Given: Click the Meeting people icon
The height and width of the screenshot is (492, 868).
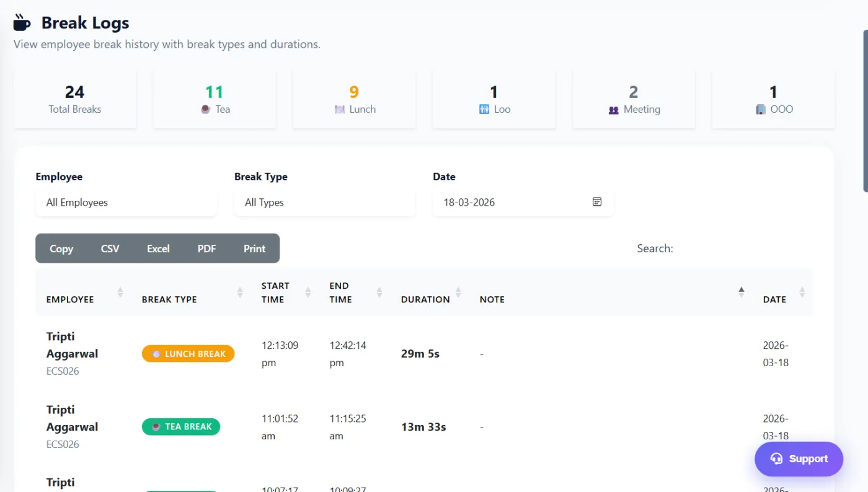Looking at the screenshot, I should (x=614, y=110).
